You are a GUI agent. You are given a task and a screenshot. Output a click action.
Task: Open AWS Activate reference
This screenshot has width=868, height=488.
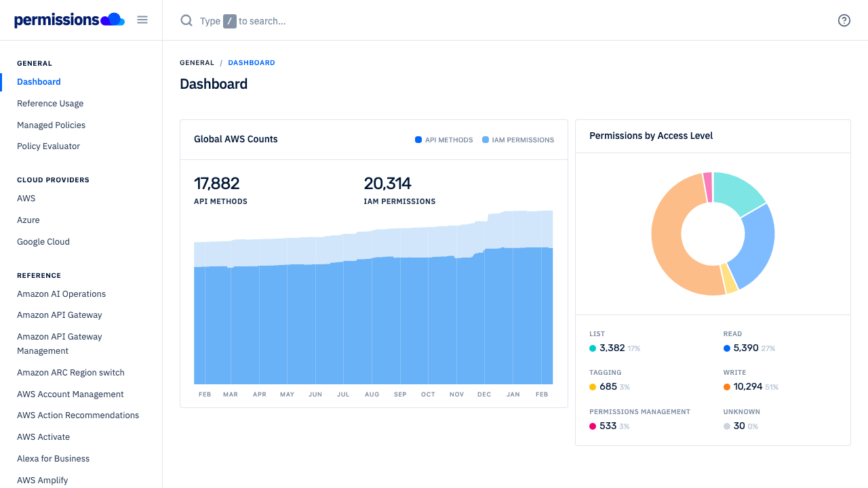click(43, 437)
